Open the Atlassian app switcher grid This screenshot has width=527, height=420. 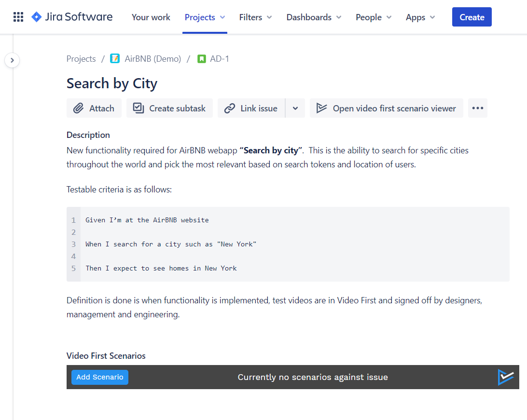click(18, 17)
